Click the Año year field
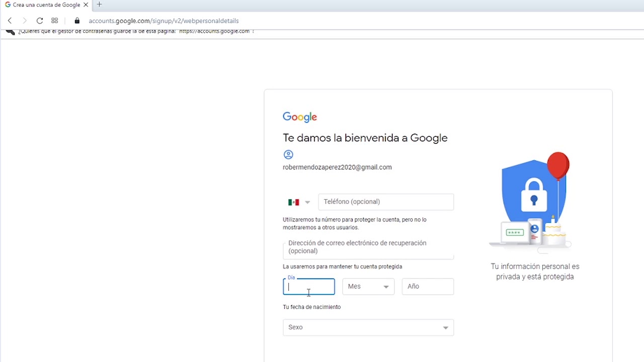Screen dimensions: 644x362 pyautogui.click(x=428, y=287)
